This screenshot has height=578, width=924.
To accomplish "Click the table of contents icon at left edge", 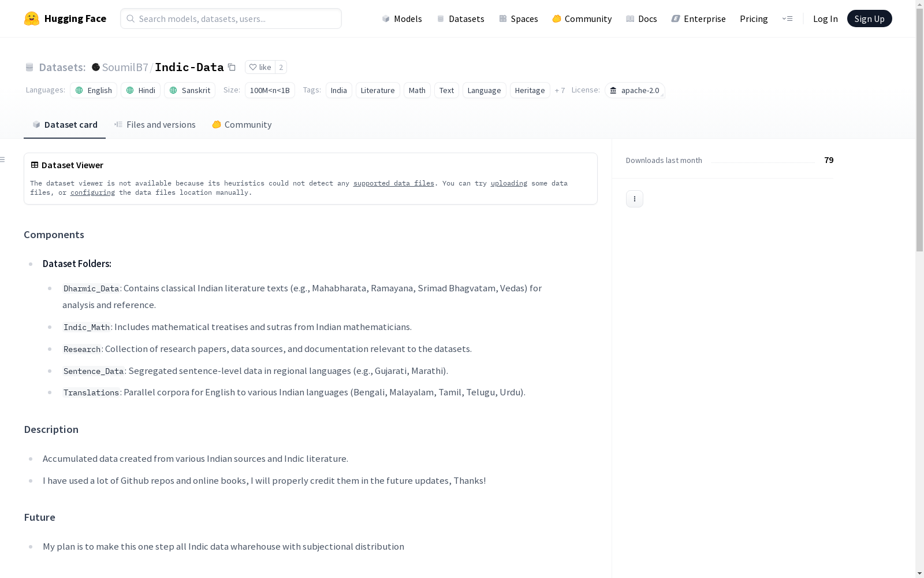I will point(3,160).
